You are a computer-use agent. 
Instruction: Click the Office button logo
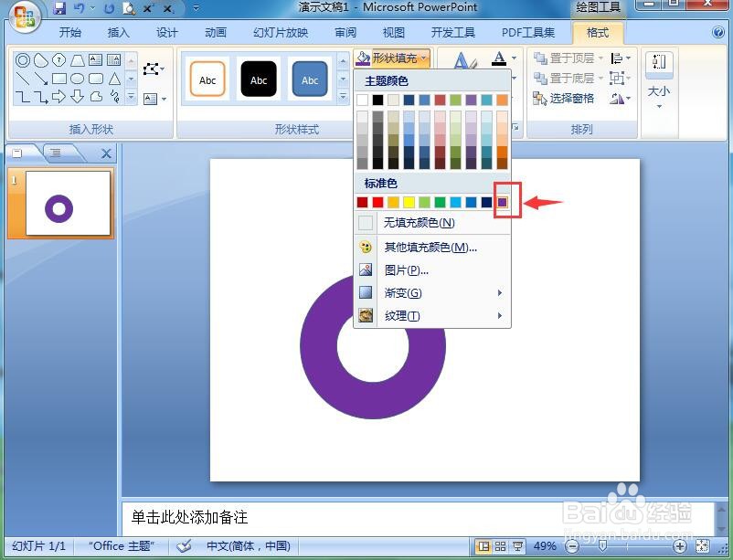click(x=24, y=16)
